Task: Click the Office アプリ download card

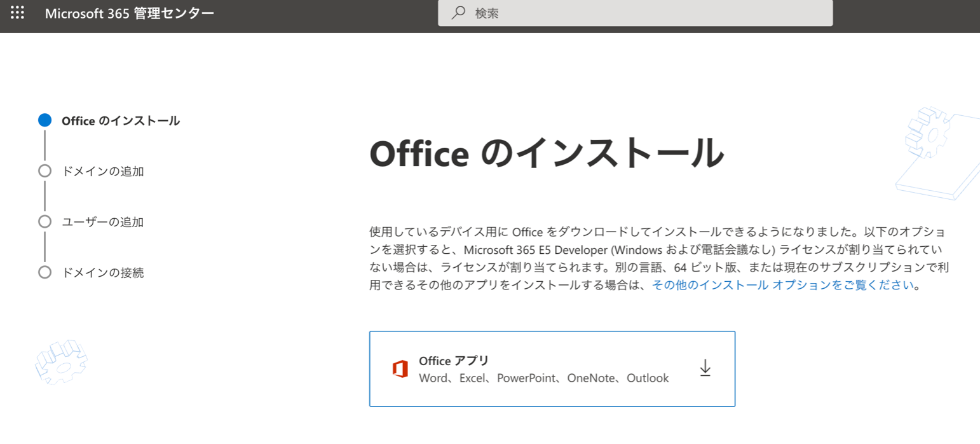Action: [552, 369]
